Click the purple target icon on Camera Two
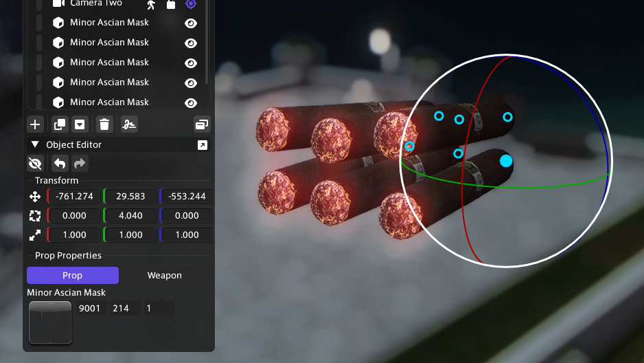Screen dimensions: 644x363 (191, 4)
